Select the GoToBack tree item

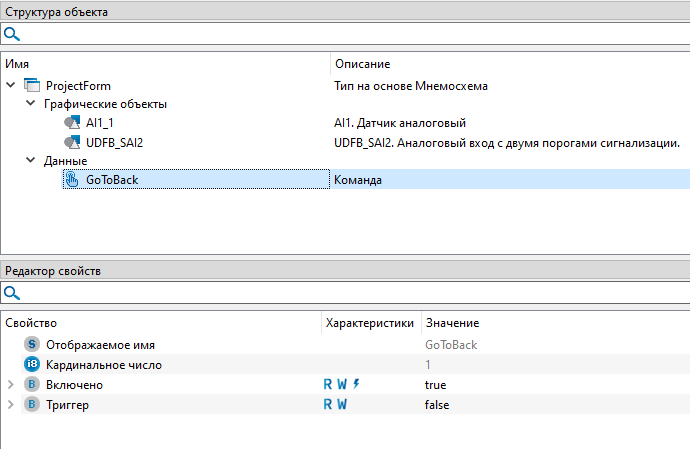(x=112, y=180)
